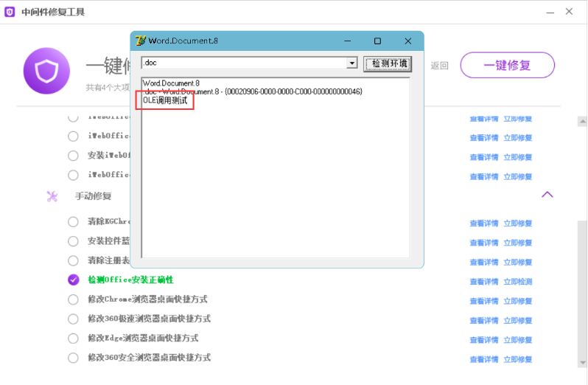Click the 返回 link
This screenshot has height=385, width=588.
point(439,66)
